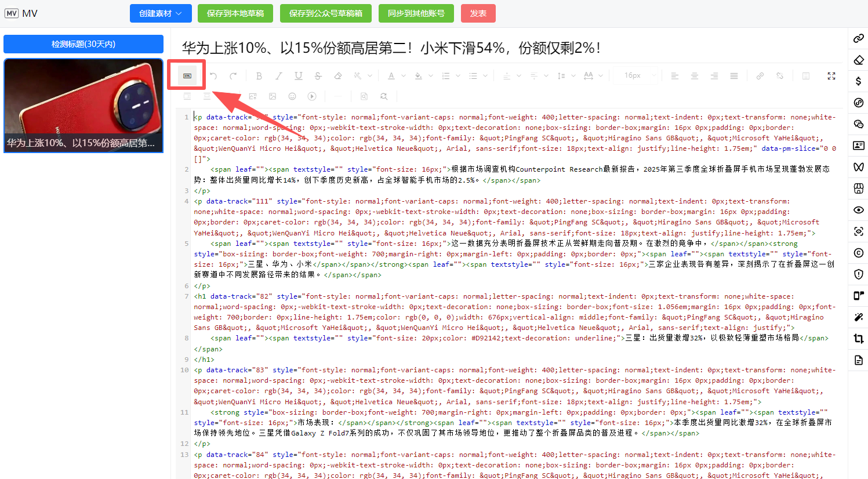Screen dimensions: 868x479
Task: Click 检测标题(30天内) button
Action: pyautogui.click(x=83, y=44)
